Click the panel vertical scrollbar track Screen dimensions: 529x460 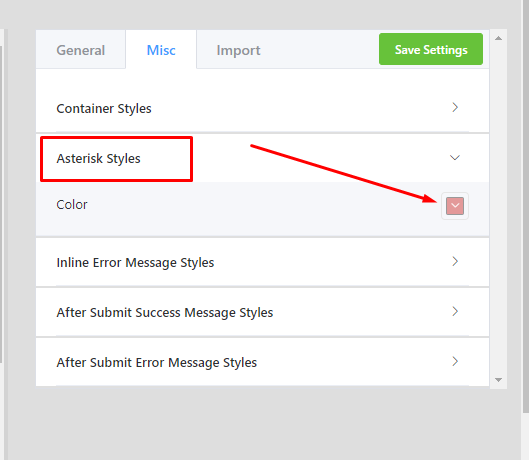498,209
